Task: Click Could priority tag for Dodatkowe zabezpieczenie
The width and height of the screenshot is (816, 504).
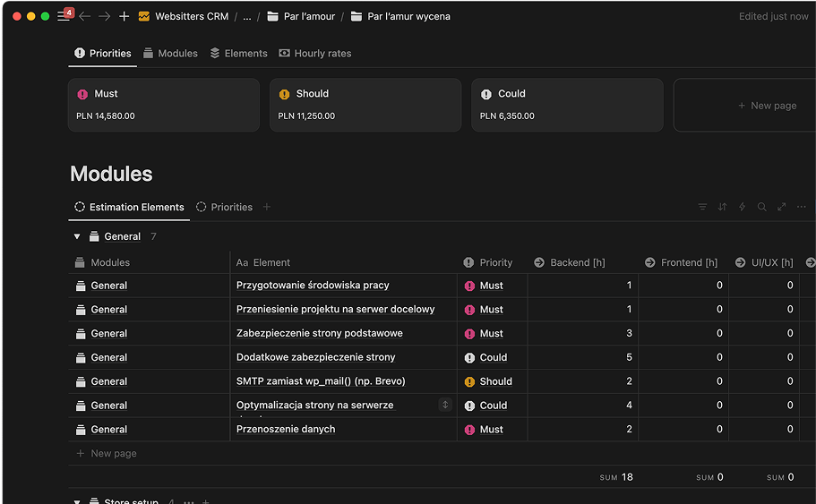Action: click(x=492, y=357)
